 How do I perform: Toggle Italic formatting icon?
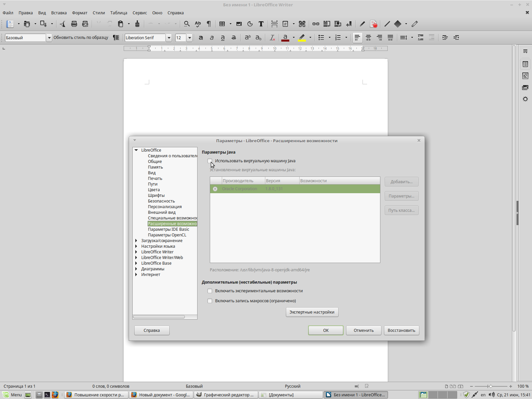212,38
